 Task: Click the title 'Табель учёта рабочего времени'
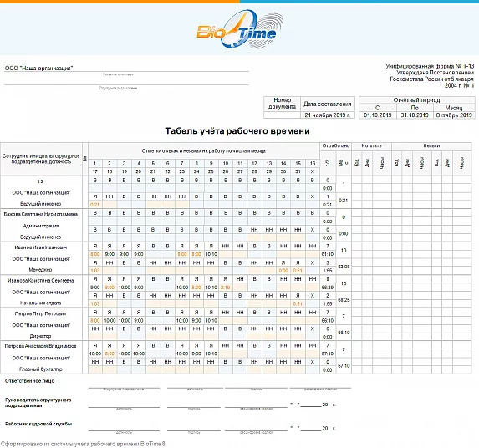click(237, 131)
